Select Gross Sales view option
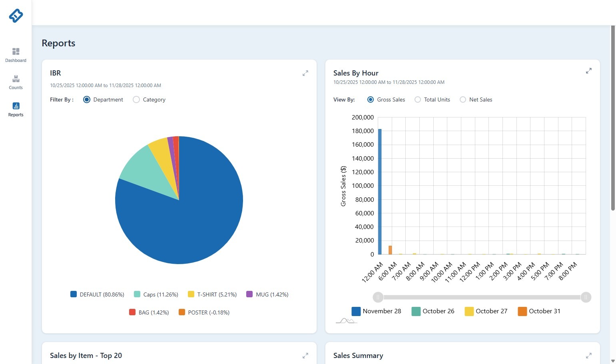Viewport: 616px width, 364px height. (x=371, y=99)
